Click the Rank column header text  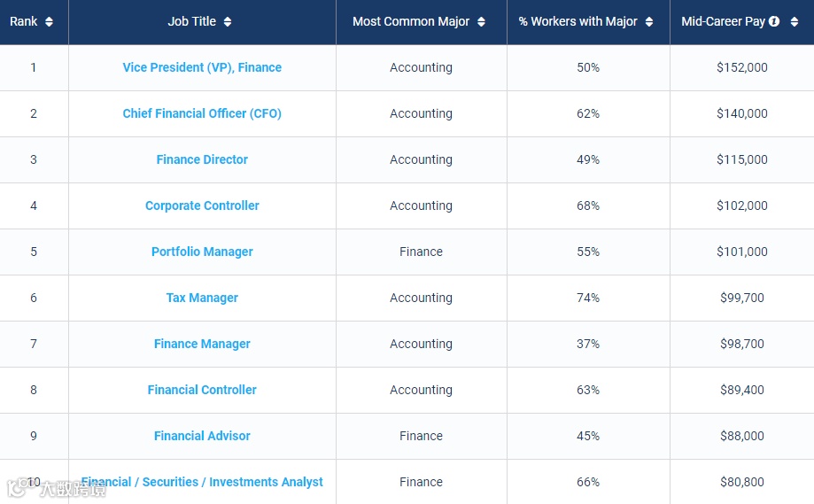click(x=24, y=22)
